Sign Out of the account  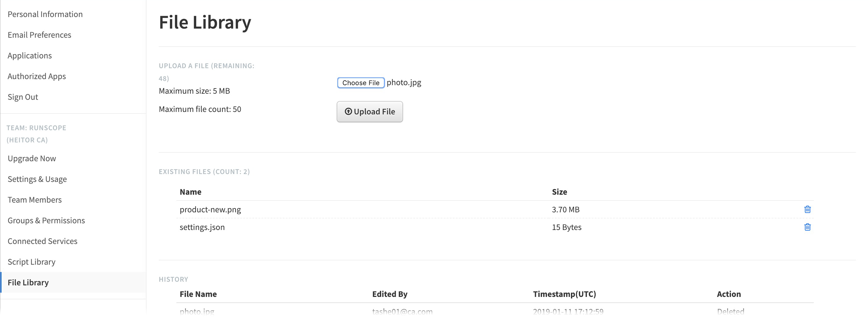pos(23,97)
